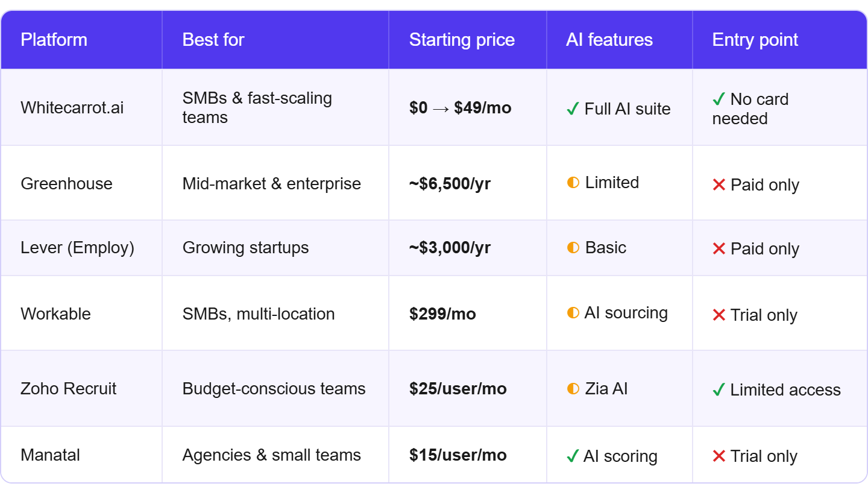Click the red X in Manatal's Trial only cell
The image size is (868, 492).
(719, 456)
